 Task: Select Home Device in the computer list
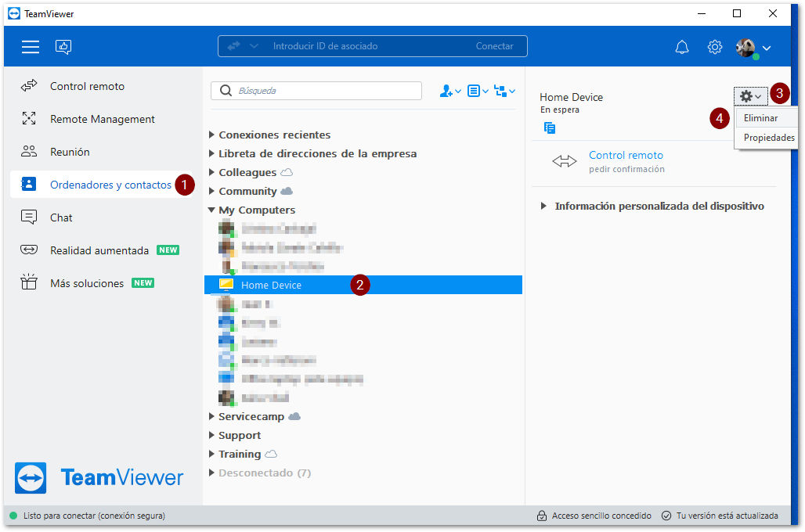coord(363,285)
